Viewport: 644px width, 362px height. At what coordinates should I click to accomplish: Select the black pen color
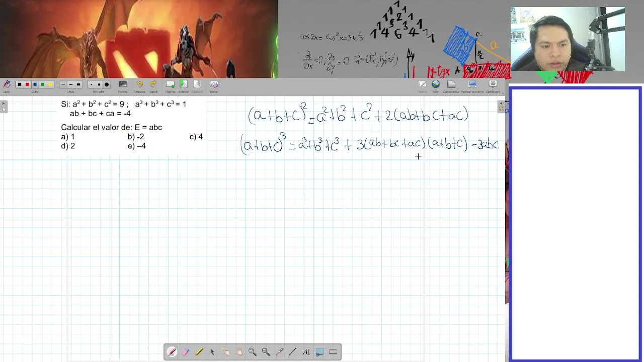tap(20, 84)
